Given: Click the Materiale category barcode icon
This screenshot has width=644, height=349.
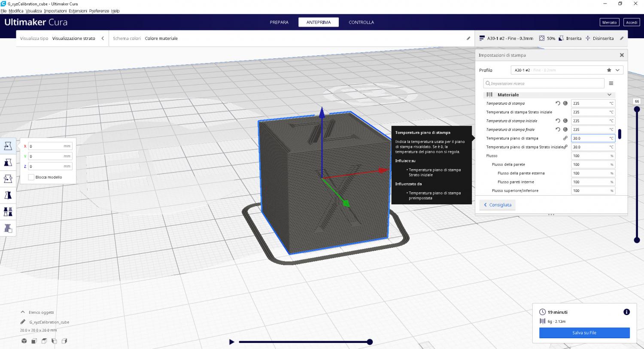Looking at the screenshot, I should click(x=489, y=94).
